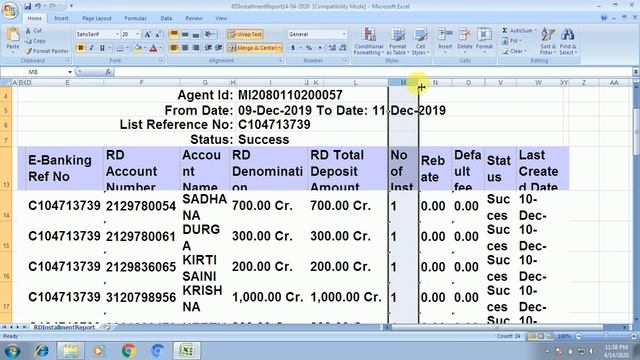Open Conditional Formatting menu
Screen dimensions: 640x360
point(369,41)
